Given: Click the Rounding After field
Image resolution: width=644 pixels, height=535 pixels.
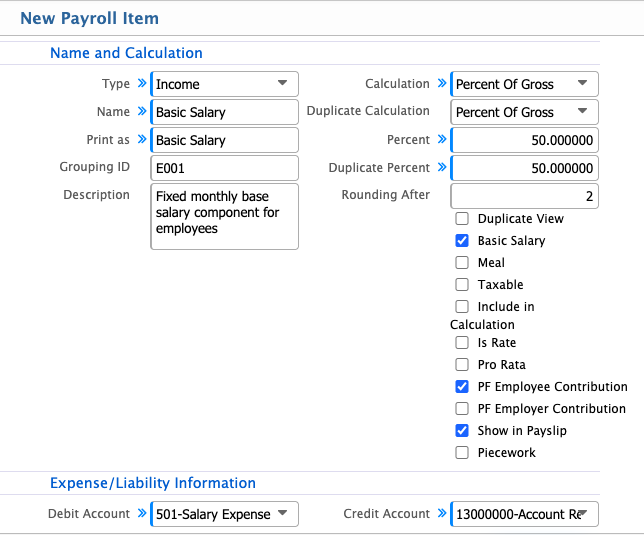Looking at the screenshot, I should 525,196.
